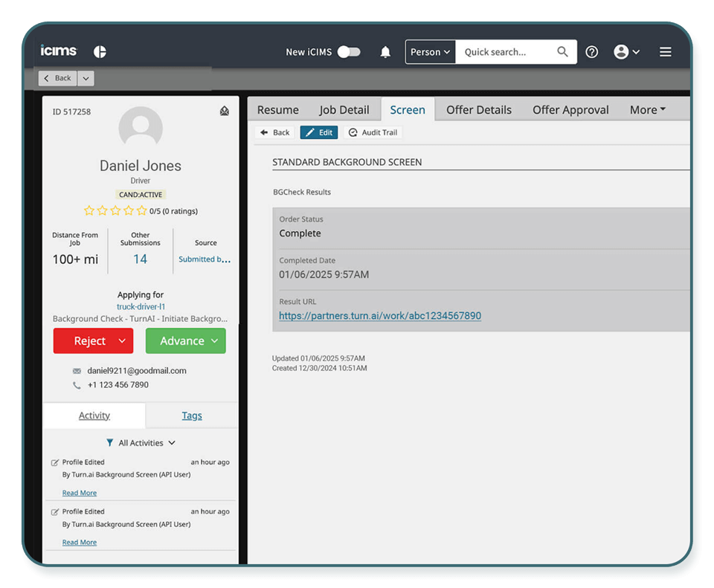This screenshot has height=588, width=714.
Task: Click into the Quick search field
Action: [x=506, y=52]
